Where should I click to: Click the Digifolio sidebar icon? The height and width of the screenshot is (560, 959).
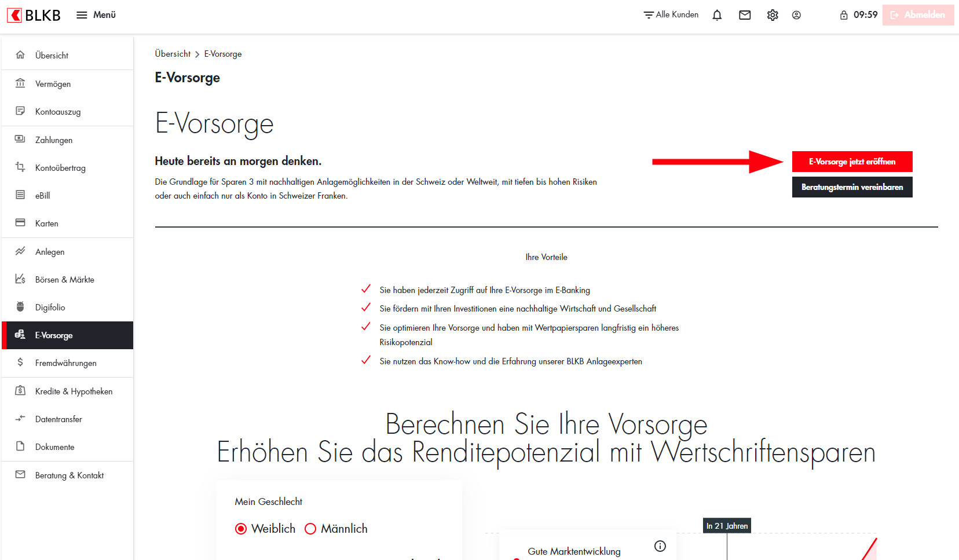click(20, 307)
